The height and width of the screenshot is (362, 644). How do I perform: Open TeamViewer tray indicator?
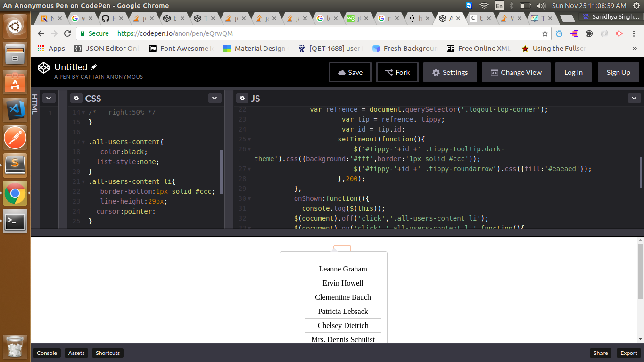pyautogui.click(x=469, y=6)
